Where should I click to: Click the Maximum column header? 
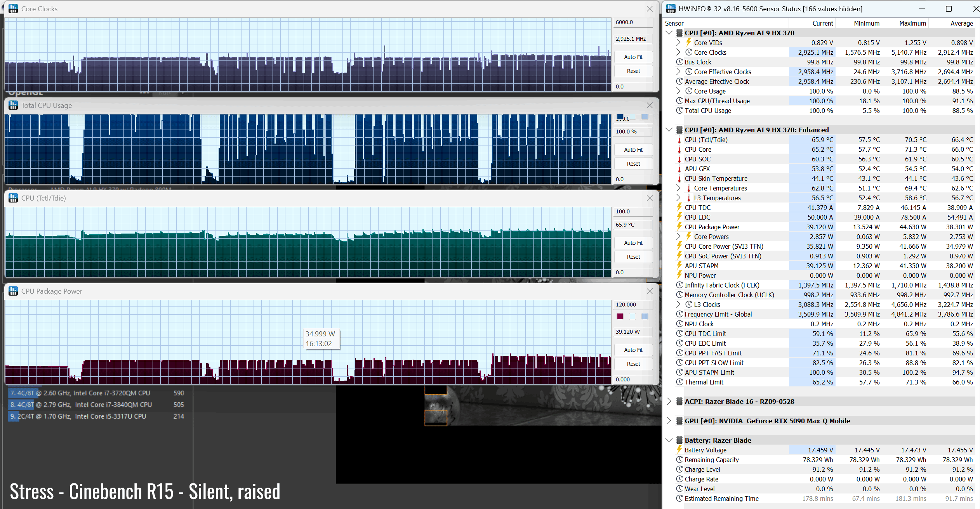[x=905, y=23]
